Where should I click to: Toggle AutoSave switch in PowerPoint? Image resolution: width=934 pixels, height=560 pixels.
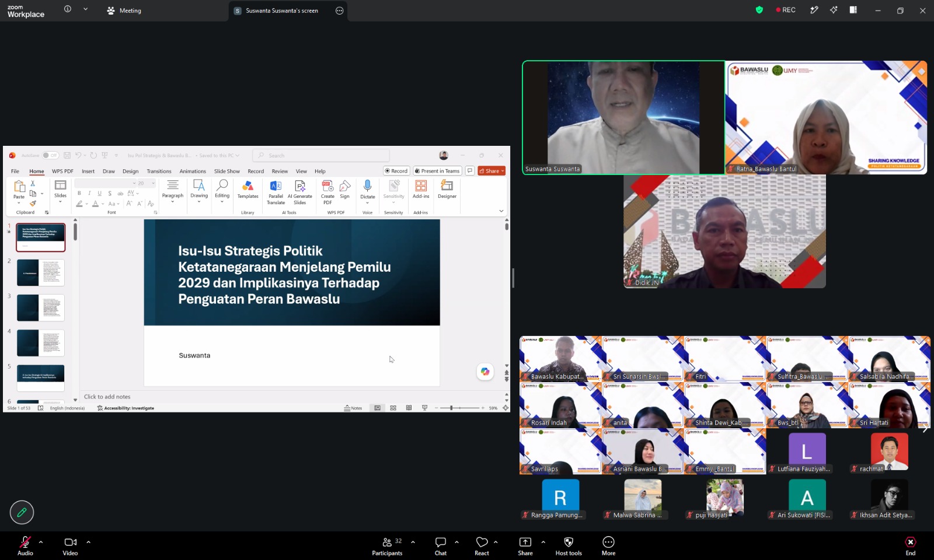pos(50,155)
